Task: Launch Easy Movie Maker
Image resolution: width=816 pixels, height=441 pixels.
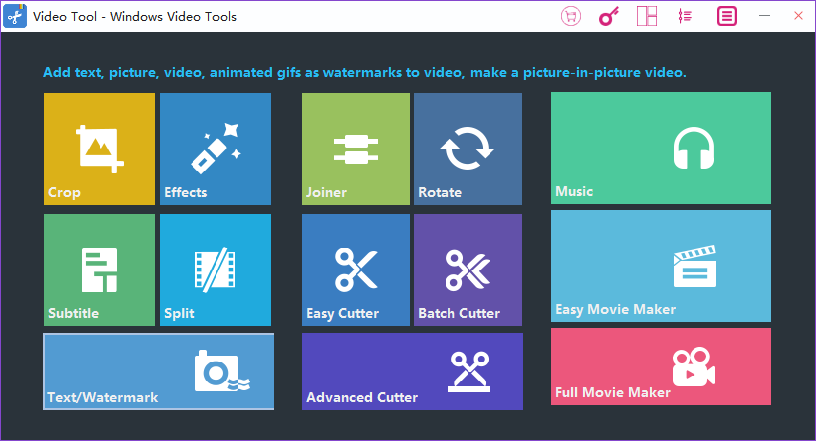Action: click(x=660, y=265)
